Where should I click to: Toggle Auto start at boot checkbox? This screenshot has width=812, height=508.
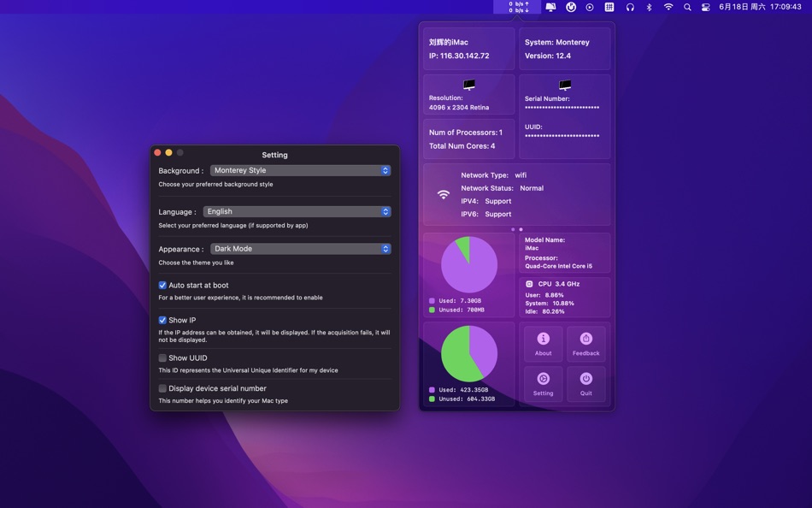pyautogui.click(x=162, y=285)
